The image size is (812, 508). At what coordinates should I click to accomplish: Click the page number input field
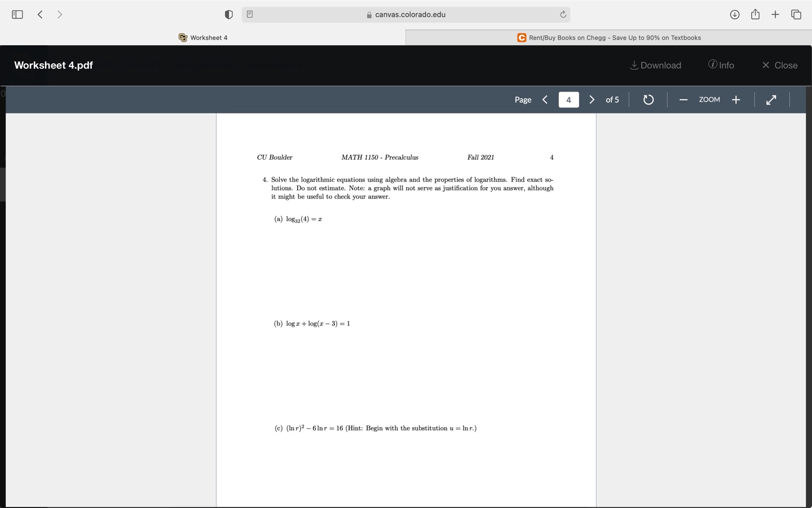568,99
